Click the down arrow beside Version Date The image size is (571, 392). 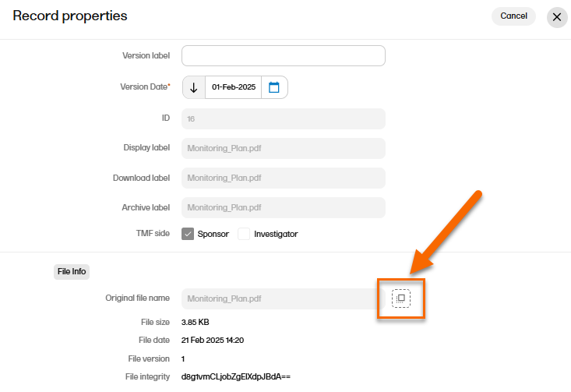point(194,87)
